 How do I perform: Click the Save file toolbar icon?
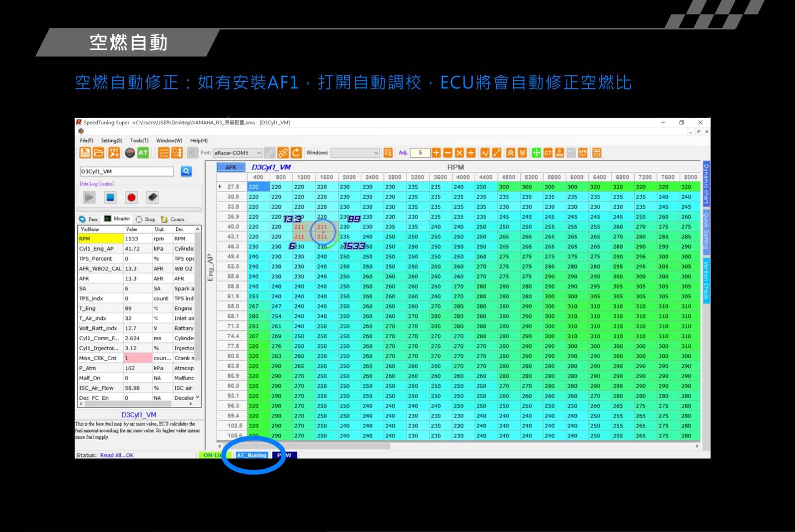(x=85, y=153)
